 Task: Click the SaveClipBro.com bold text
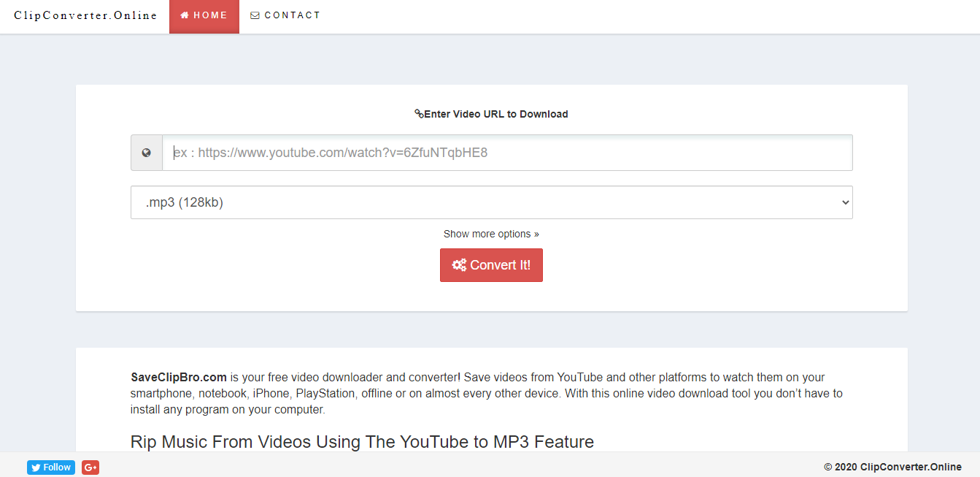(179, 378)
